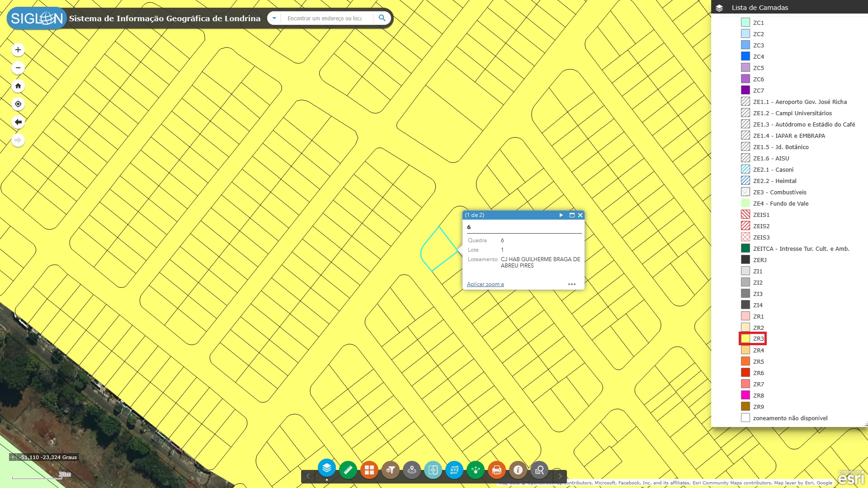Click the ZERJ dark legend swatch
Image resolution: width=868 pixels, height=488 pixels.
point(745,260)
